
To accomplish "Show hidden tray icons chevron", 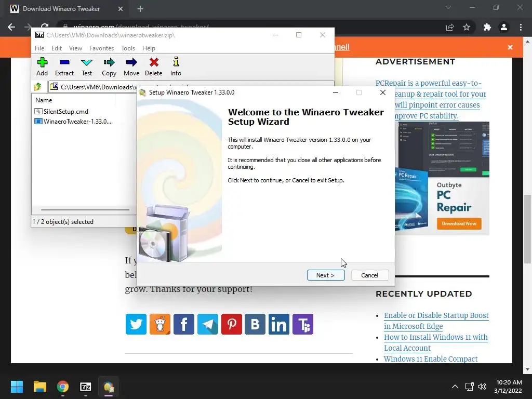I will tap(455, 387).
